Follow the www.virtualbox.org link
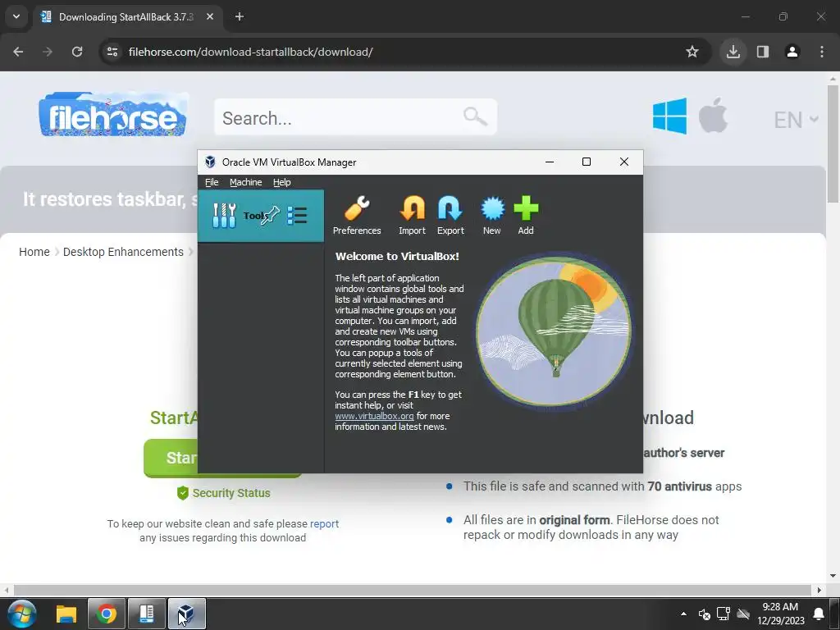Viewport: 840px width, 630px height. pyautogui.click(x=374, y=416)
